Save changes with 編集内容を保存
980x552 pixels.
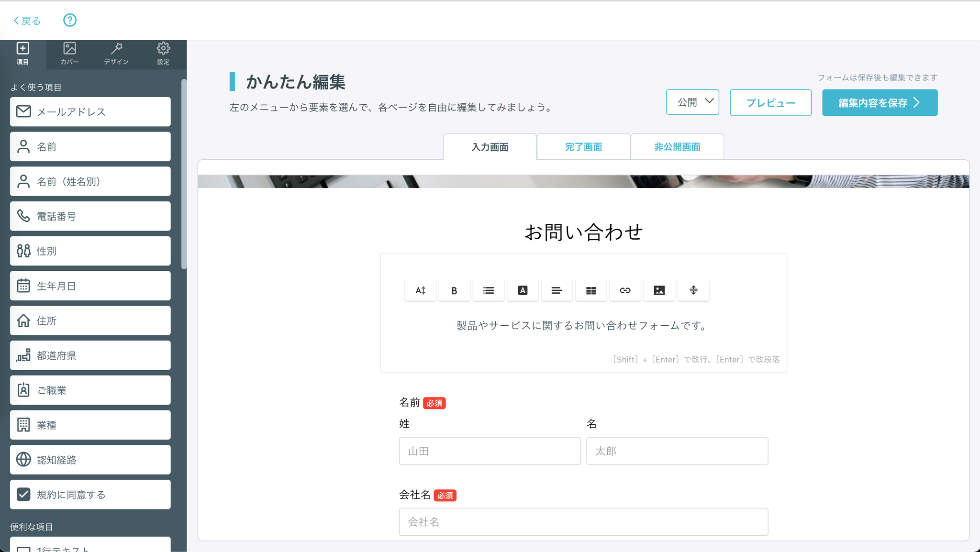pyautogui.click(x=880, y=102)
